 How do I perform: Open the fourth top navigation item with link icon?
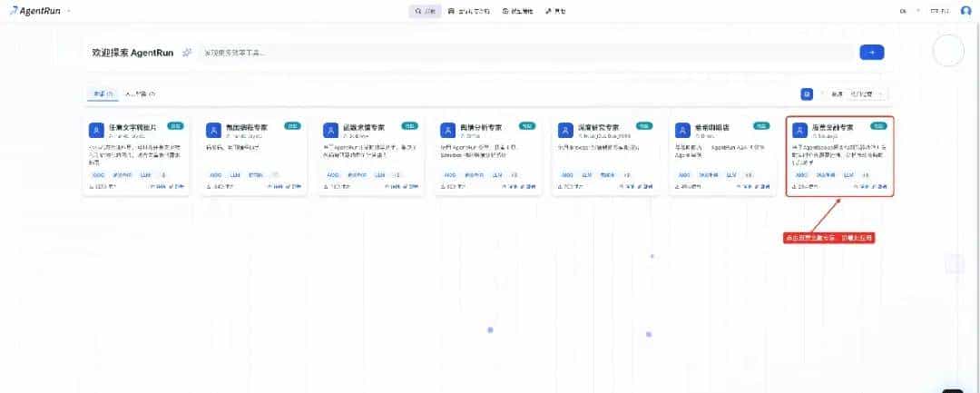pyautogui.click(x=555, y=11)
